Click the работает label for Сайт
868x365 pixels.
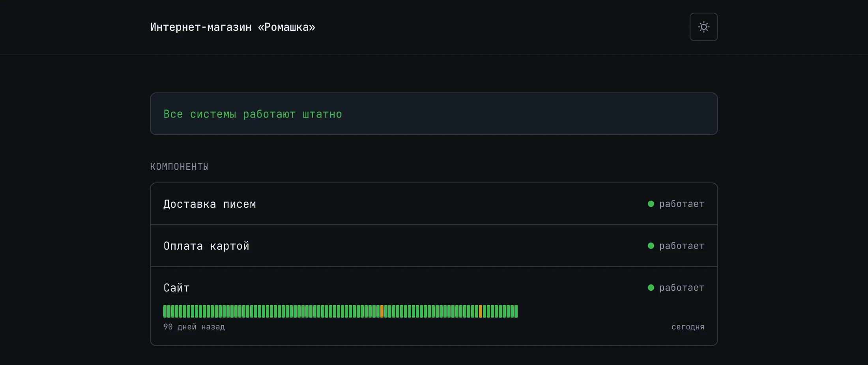click(682, 288)
